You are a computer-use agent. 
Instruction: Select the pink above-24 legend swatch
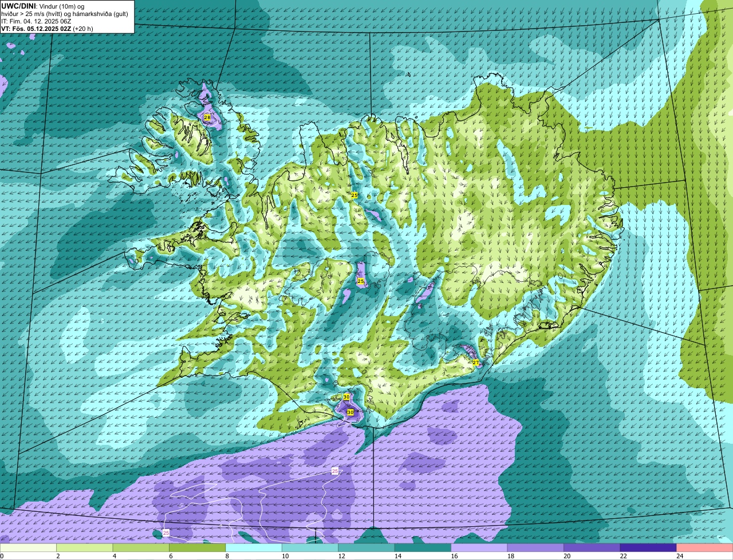[705, 548]
